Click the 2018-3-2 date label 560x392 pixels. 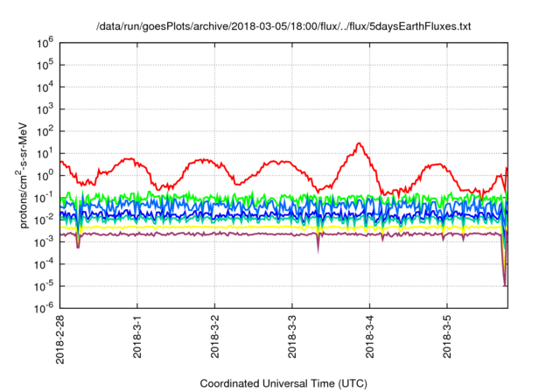click(214, 336)
